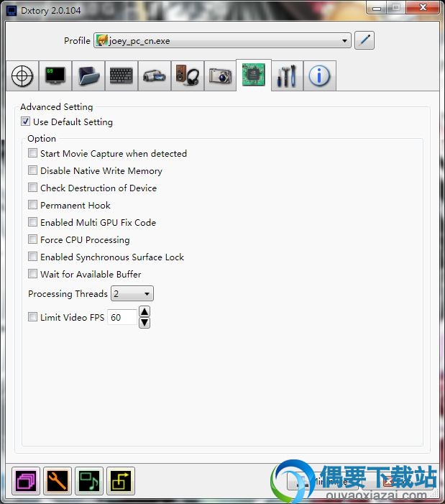Open the Hotkey tab with keyboard icon

point(121,76)
